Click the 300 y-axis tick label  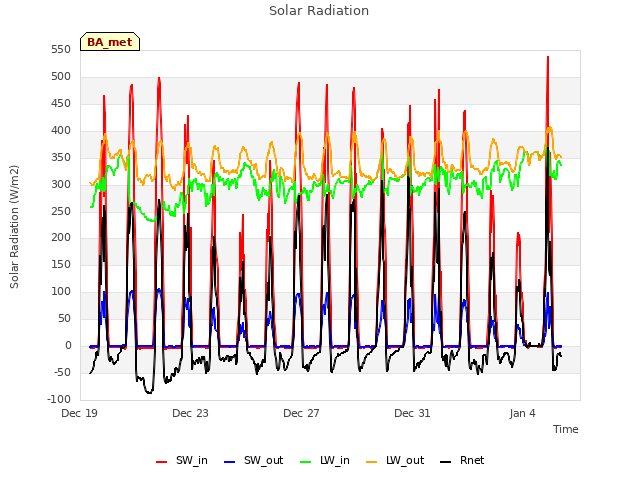coord(61,184)
